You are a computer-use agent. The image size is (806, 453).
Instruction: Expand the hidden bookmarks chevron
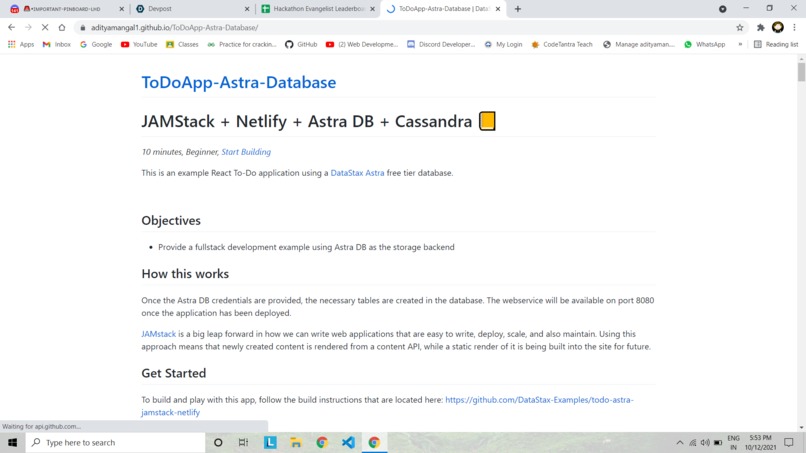[x=740, y=45]
